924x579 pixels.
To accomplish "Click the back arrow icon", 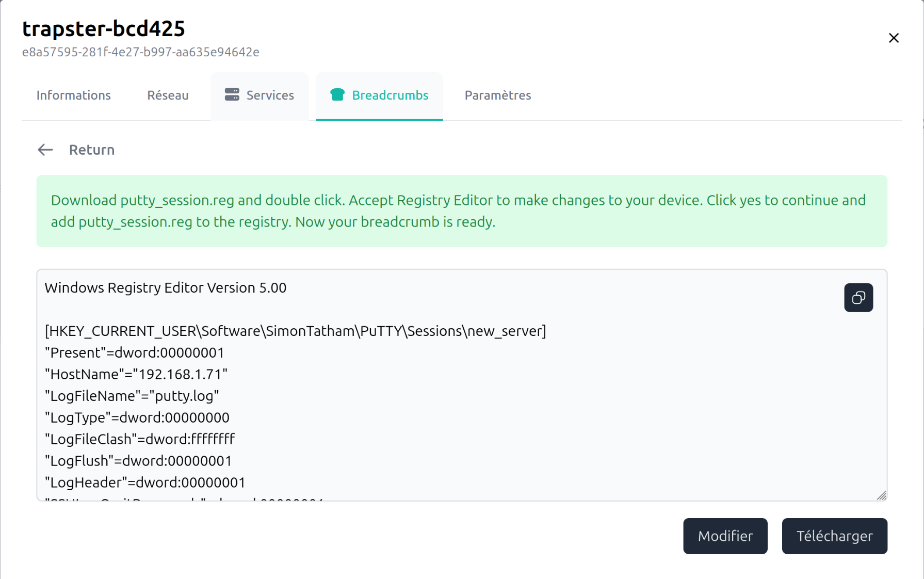I will 45,150.
